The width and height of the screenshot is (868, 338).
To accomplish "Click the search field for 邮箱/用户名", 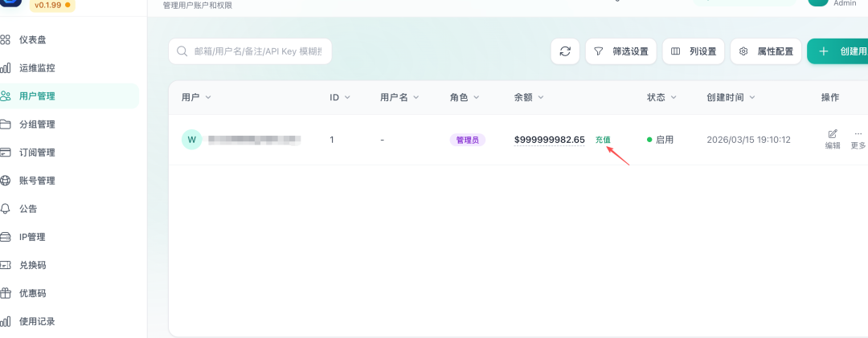I will tap(250, 51).
